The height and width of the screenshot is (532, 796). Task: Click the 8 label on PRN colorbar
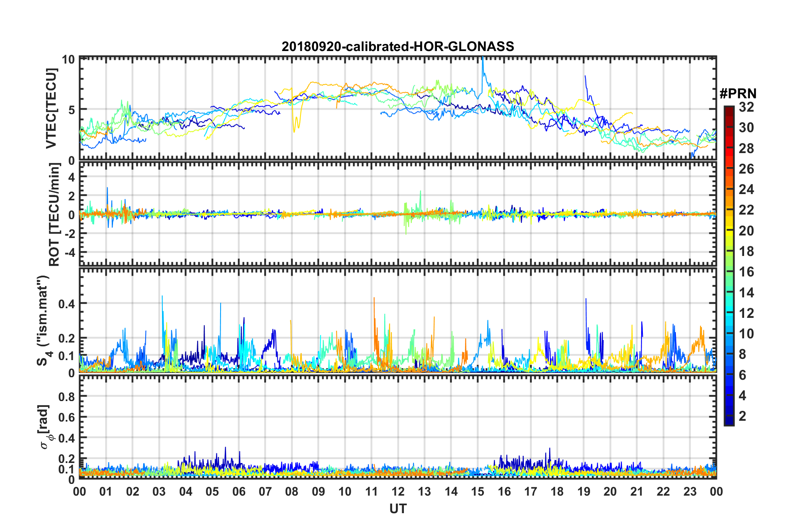[743, 354]
